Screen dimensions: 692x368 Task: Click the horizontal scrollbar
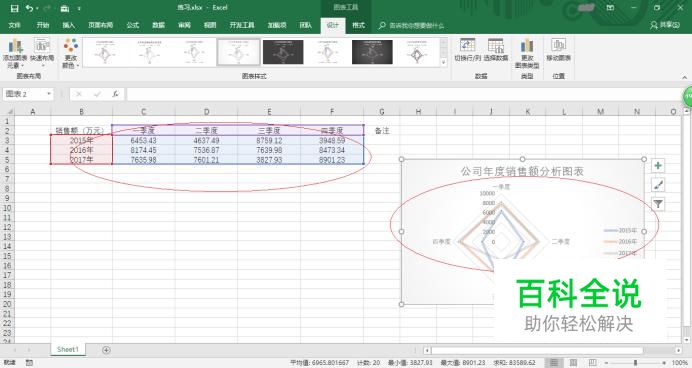pyautogui.click(x=537, y=350)
